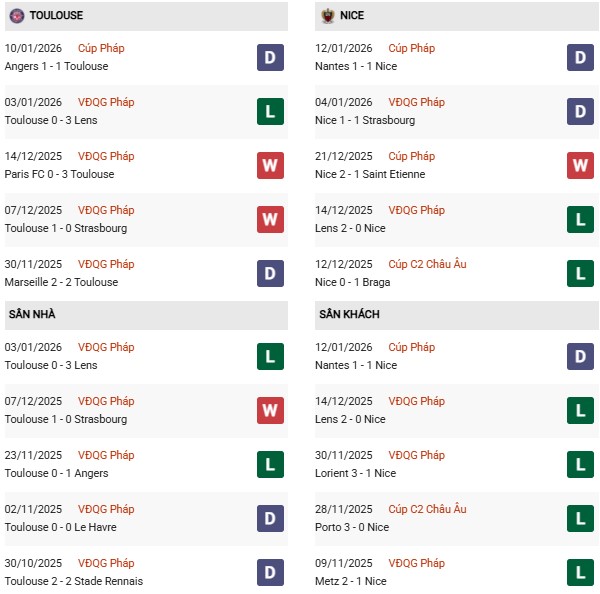Open the VĐQG Pháp link for Nice-Strasbourg
Viewport: 600px width, 594px height.
[x=418, y=102]
